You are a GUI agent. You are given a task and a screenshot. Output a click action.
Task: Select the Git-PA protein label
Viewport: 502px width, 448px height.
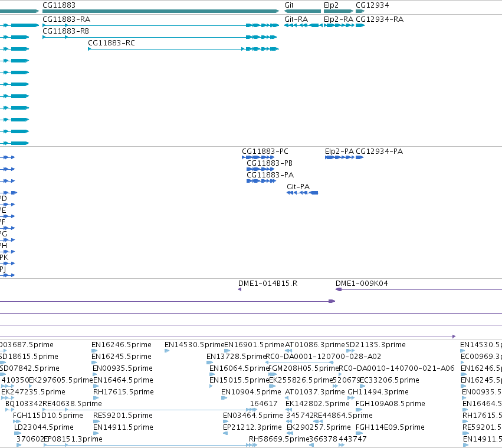pos(298,186)
